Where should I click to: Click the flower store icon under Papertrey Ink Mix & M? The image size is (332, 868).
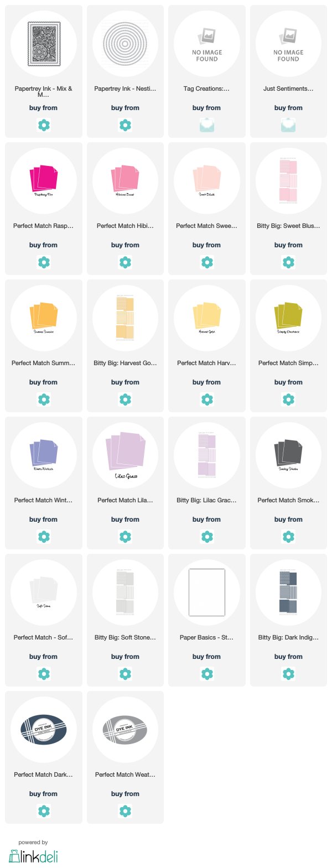point(44,125)
